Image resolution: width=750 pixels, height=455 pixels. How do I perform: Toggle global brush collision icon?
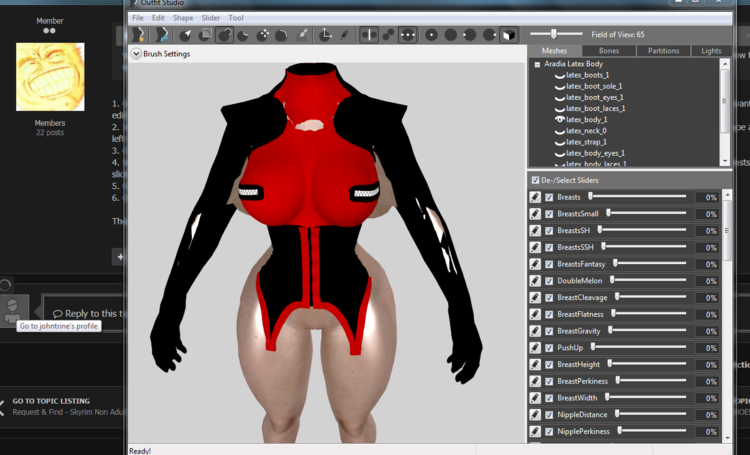click(x=408, y=35)
